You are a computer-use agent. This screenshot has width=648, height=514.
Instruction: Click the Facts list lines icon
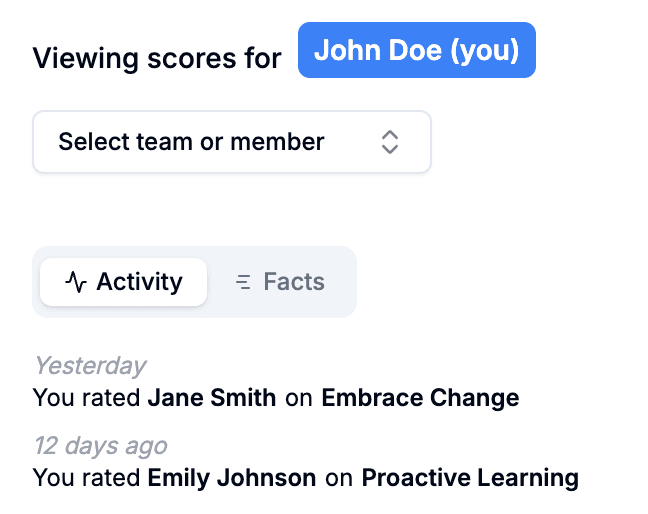243,282
